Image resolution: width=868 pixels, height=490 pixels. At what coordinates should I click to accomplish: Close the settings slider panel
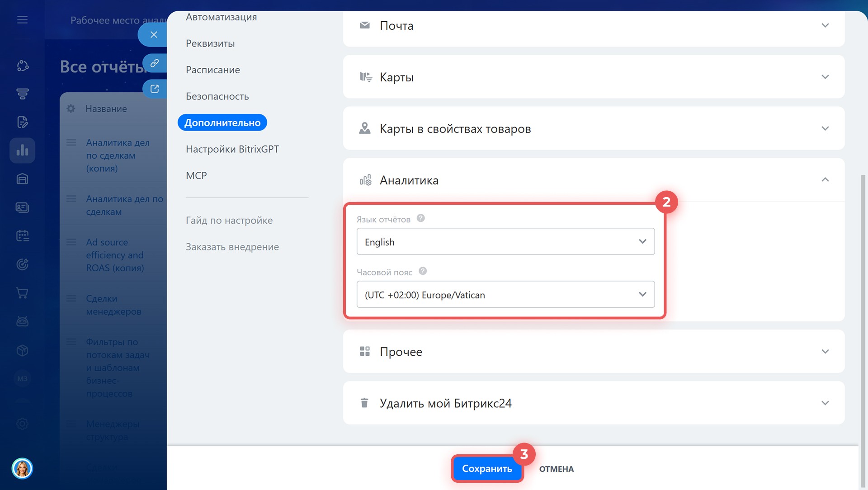[154, 35]
